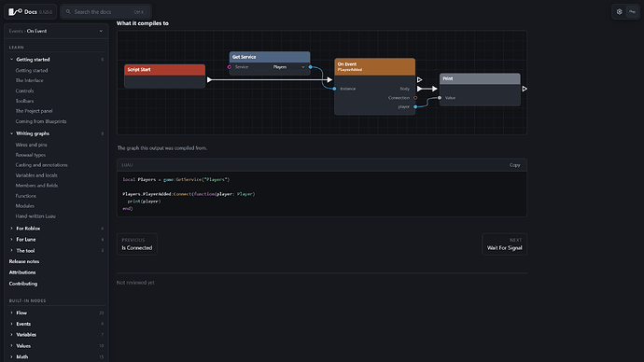644x362 pixels.
Task: Click the On Event Instance input pin
Action: click(334, 89)
